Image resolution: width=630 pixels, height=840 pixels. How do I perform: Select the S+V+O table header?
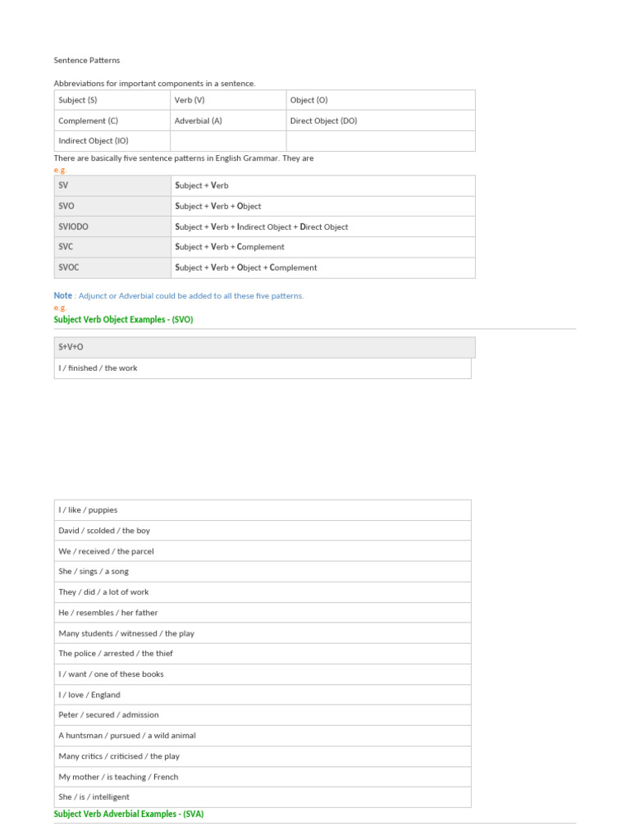[265, 347]
